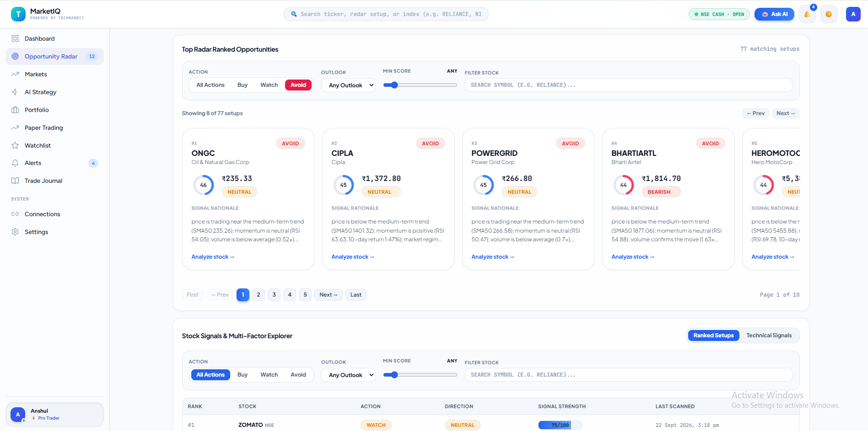Open the Stock Signals Any Outlook dropdown

[x=348, y=375]
